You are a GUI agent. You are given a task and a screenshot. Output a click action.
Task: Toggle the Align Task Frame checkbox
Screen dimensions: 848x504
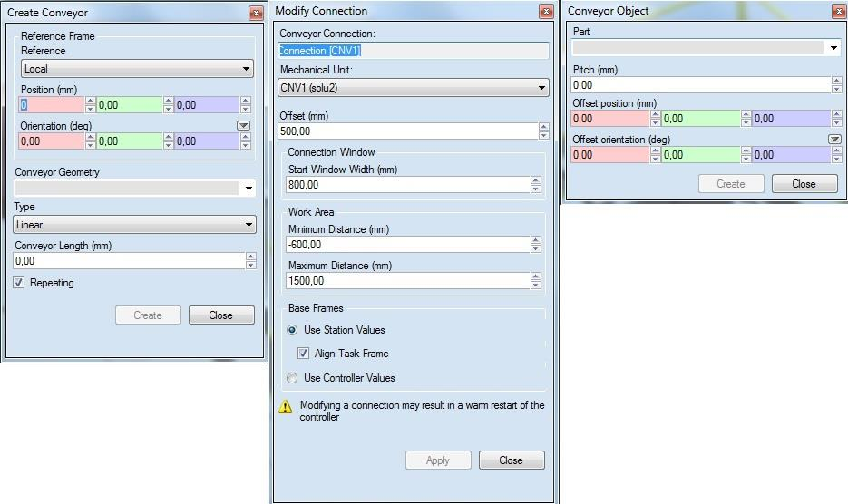(304, 354)
